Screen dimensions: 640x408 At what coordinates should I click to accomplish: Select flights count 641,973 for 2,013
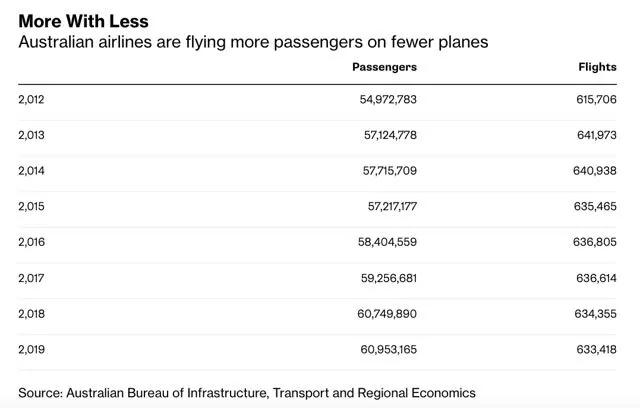point(592,135)
